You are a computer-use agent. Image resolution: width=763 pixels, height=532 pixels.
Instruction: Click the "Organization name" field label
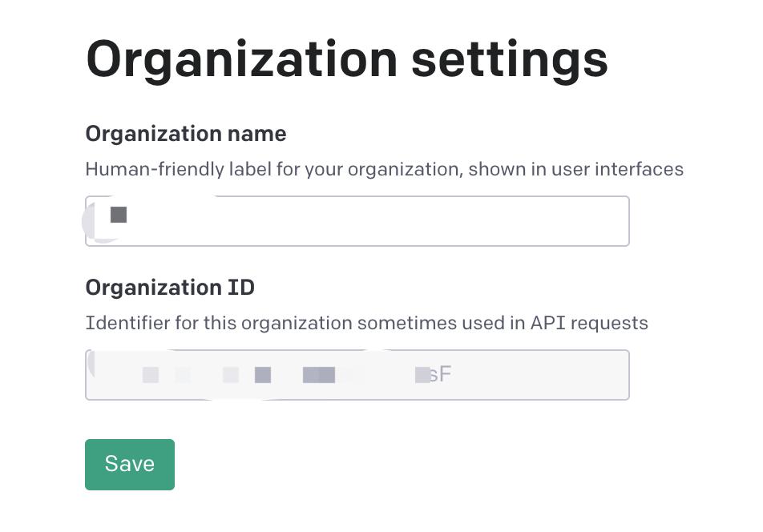(x=185, y=134)
